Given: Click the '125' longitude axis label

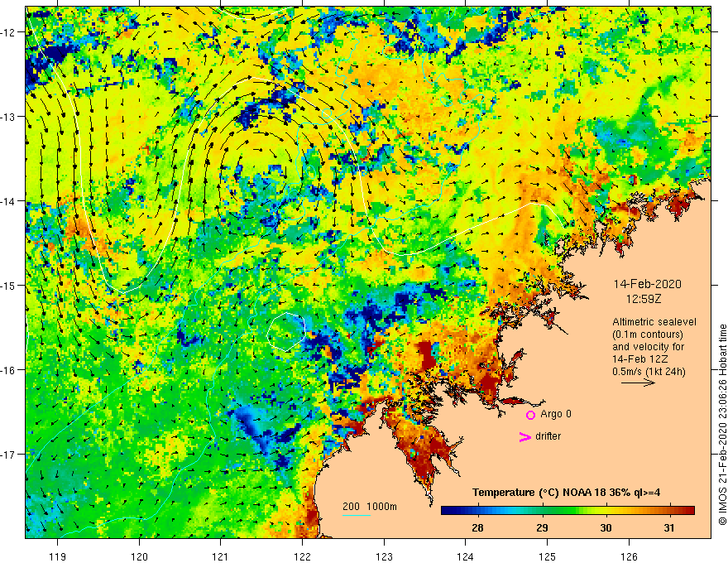Looking at the screenshot, I should (x=548, y=556).
